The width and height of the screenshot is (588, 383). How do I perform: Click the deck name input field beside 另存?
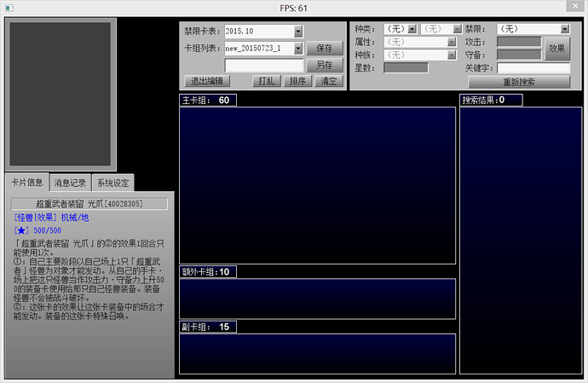point(263,65)
